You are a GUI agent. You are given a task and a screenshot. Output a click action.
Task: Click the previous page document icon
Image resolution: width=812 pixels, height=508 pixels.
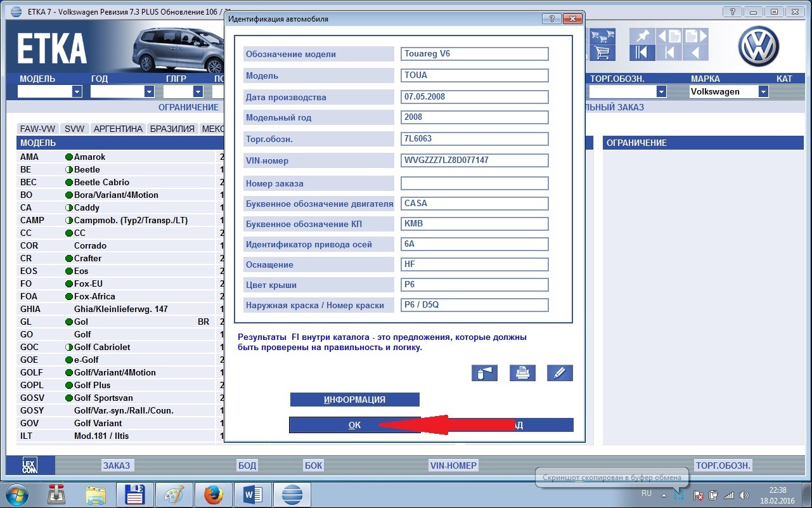[669, 36]
